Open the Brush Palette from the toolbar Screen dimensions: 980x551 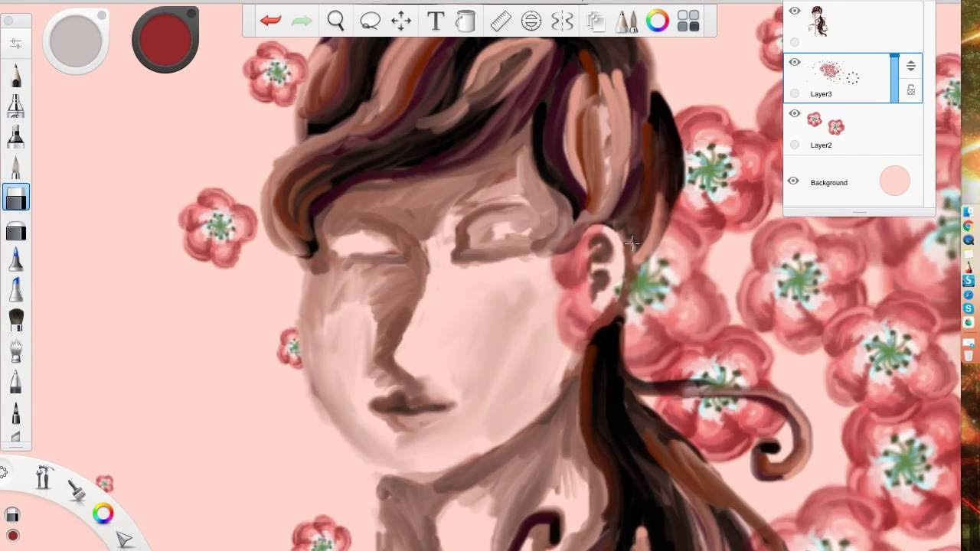coord(626,21)
